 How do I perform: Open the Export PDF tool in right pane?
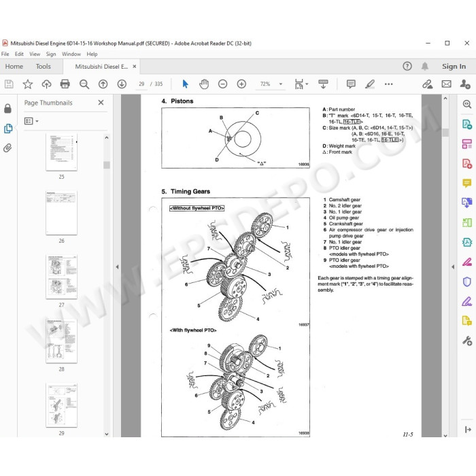tap(467, 124)
